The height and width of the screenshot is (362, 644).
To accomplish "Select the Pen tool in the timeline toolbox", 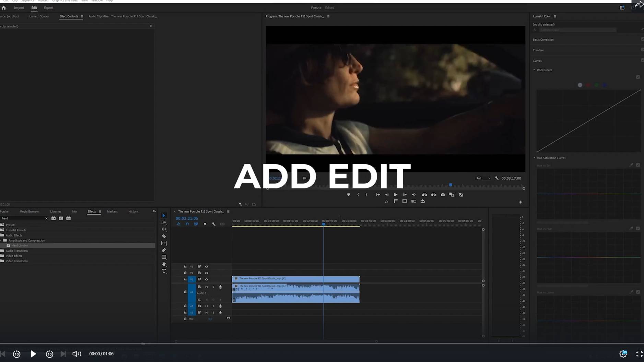I will [x=164, y=250].
